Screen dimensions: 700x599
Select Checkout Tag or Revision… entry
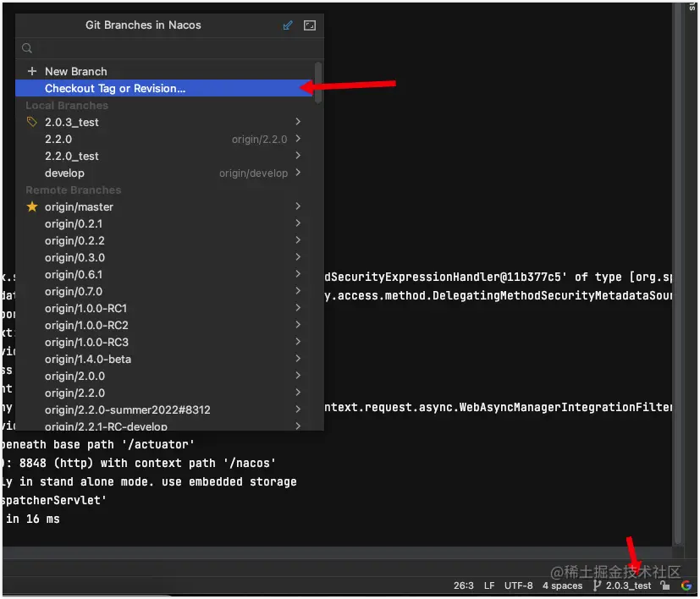click(164, 88)
